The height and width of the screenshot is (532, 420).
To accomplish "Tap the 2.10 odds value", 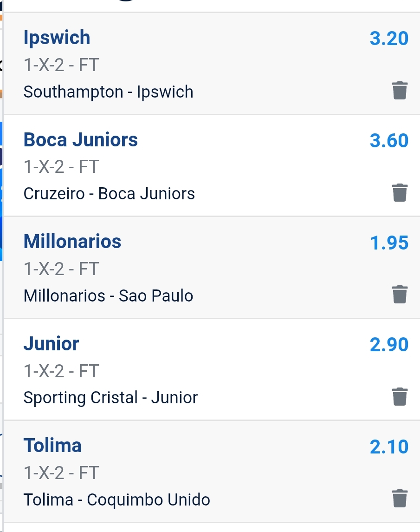I will (389, 447).
